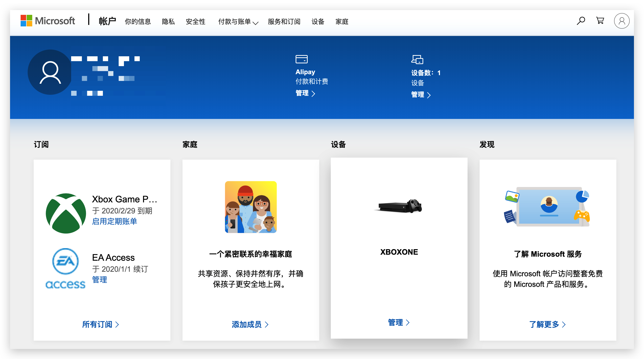This screenshot has width=644, height=359.
Task: Click the 付款和计费 label in banner
Action: 312,81
